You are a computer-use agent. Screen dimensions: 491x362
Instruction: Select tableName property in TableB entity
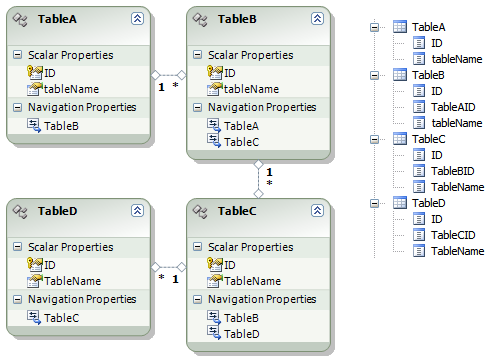tap(251, 89)
